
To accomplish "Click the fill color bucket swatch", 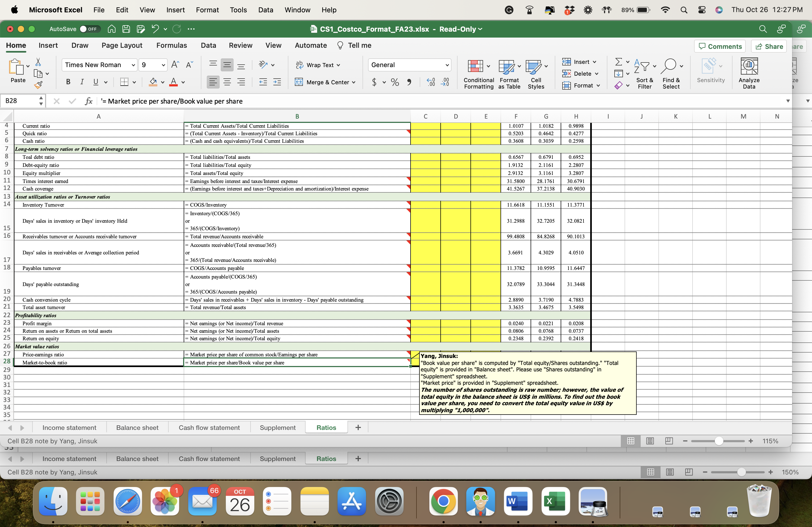I will tap(153, 82).
